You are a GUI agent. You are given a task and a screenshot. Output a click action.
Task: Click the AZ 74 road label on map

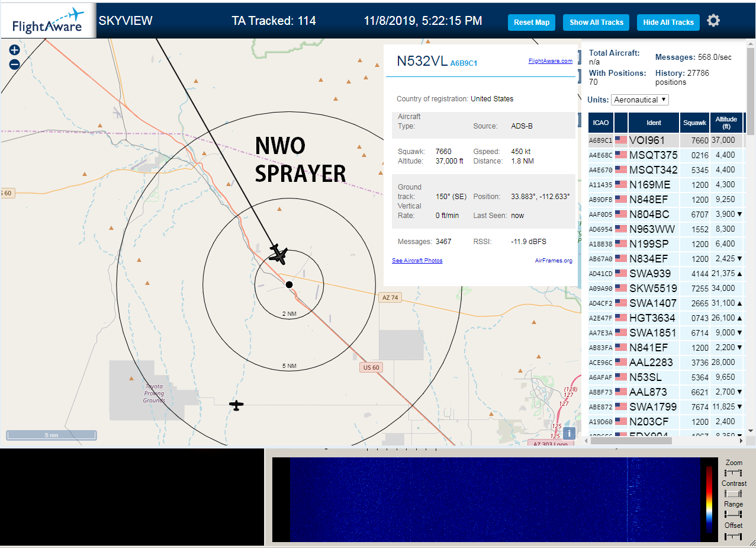coord(389,297)
